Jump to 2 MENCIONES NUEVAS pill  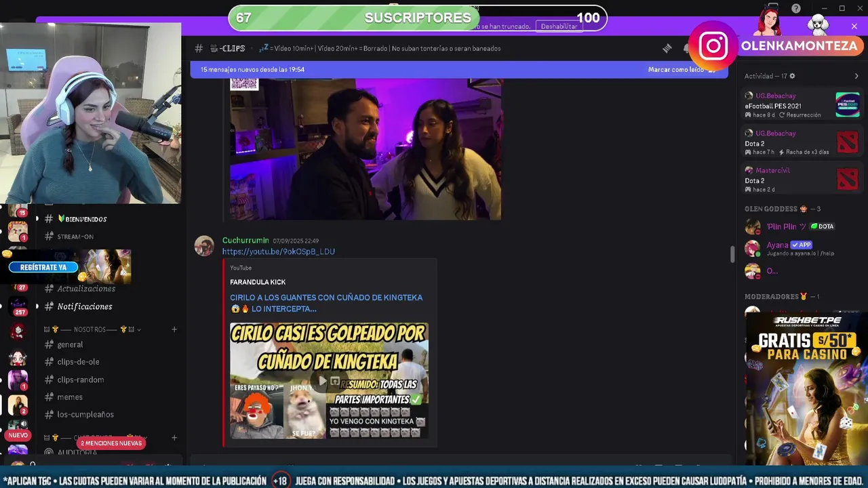[111, 443]
